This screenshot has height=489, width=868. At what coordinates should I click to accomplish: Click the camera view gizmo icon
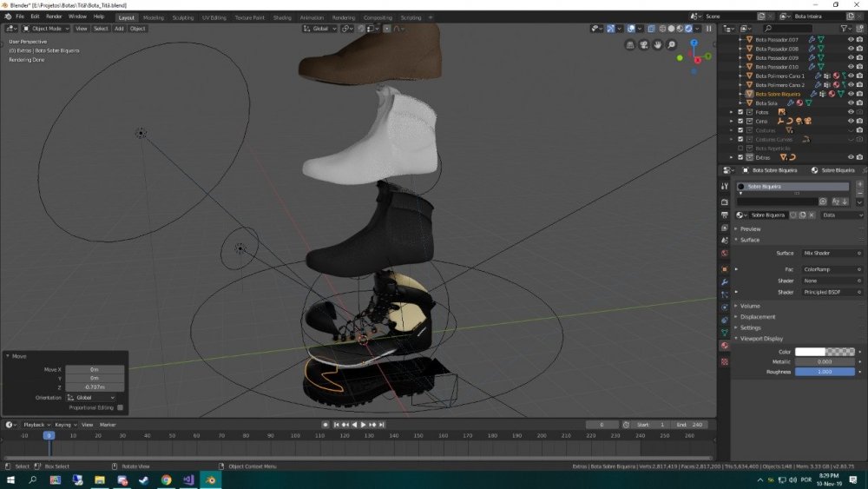[x=646, y=44]
